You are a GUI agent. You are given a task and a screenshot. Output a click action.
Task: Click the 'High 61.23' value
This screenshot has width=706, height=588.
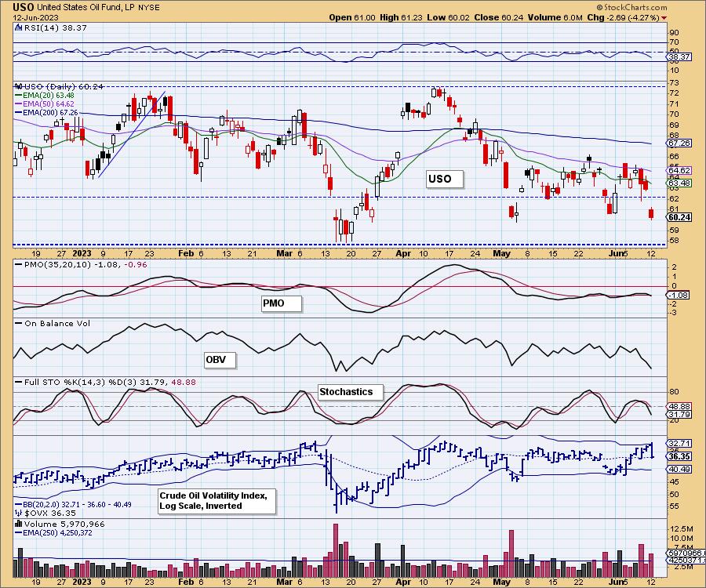pos(401,17)
